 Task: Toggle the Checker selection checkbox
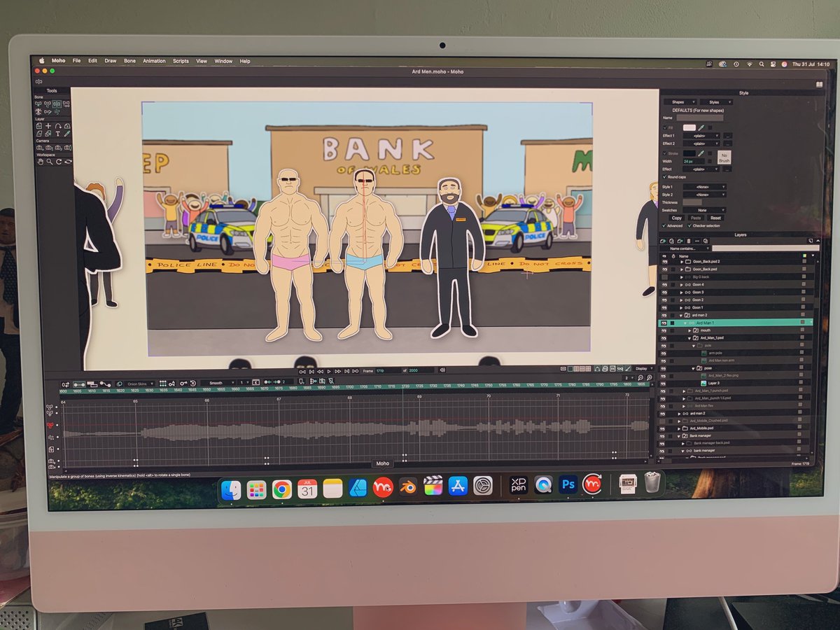click(689, 225)
